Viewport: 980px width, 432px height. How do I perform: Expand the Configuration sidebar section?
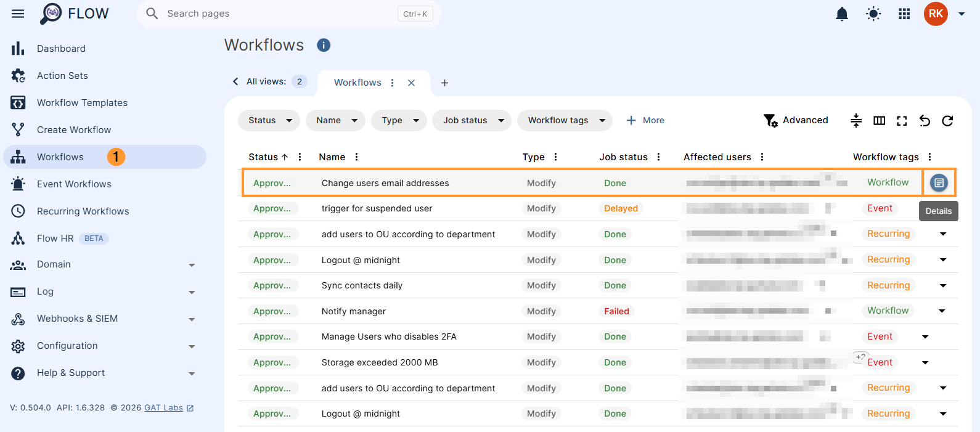pos(105,346)
